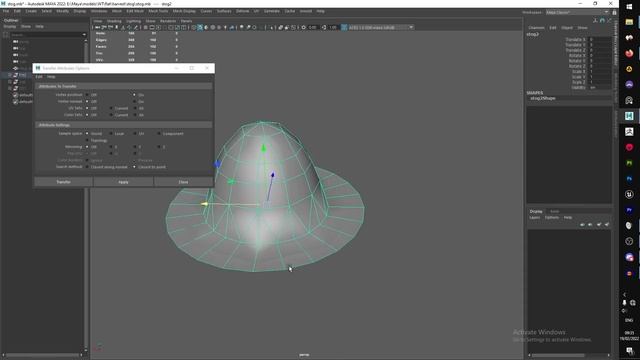The image size is (640, 360).
Task: Click the Scale Y value field
Action: pyautogui.click(x=599, y=77)
